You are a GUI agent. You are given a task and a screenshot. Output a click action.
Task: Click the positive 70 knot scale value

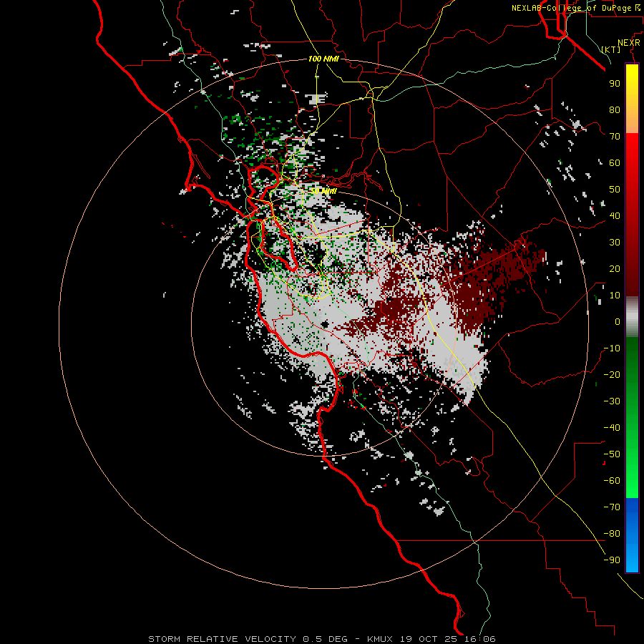point(615,137)
